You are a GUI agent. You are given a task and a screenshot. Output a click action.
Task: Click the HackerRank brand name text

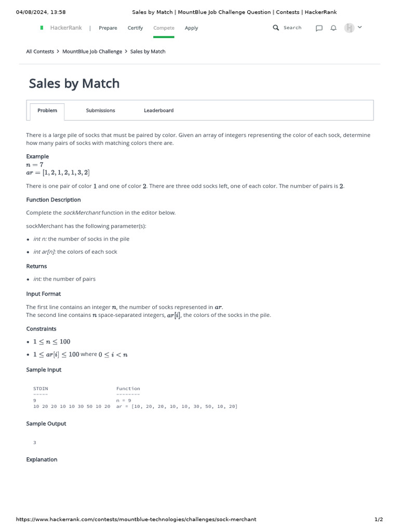pyautogui.click(x=66, y=28)
